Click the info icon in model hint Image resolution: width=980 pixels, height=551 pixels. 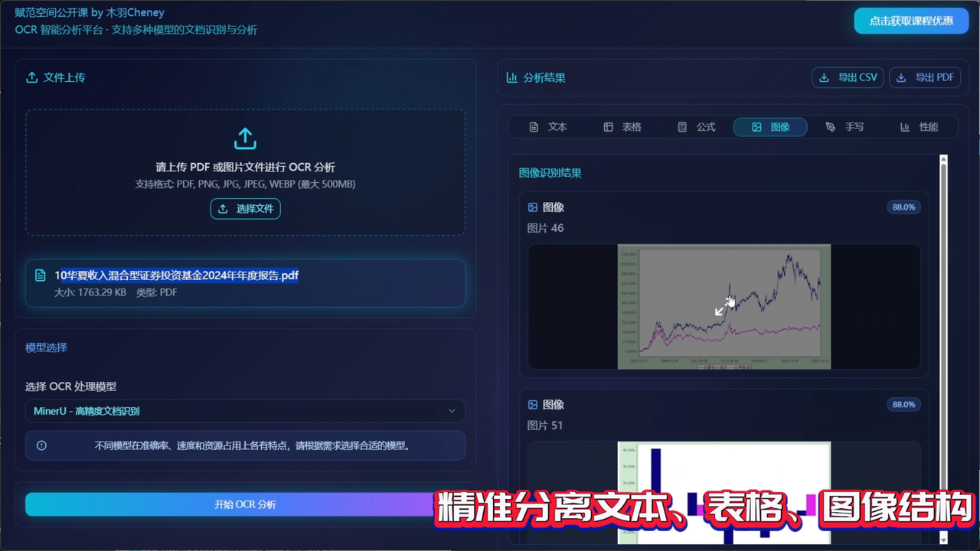tap(41, 445)
